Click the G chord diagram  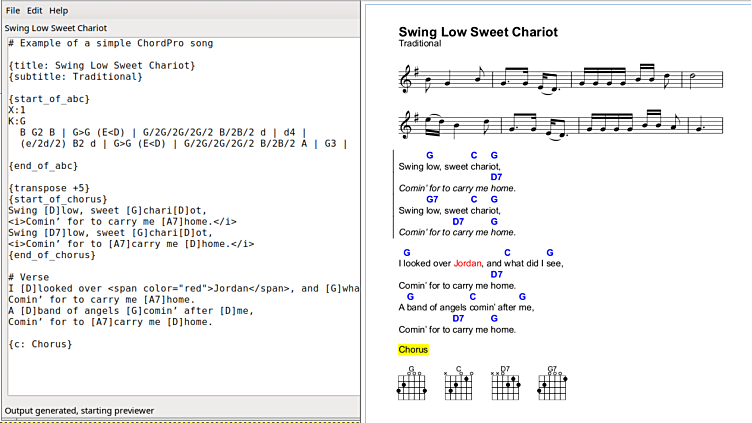(410, 385)
